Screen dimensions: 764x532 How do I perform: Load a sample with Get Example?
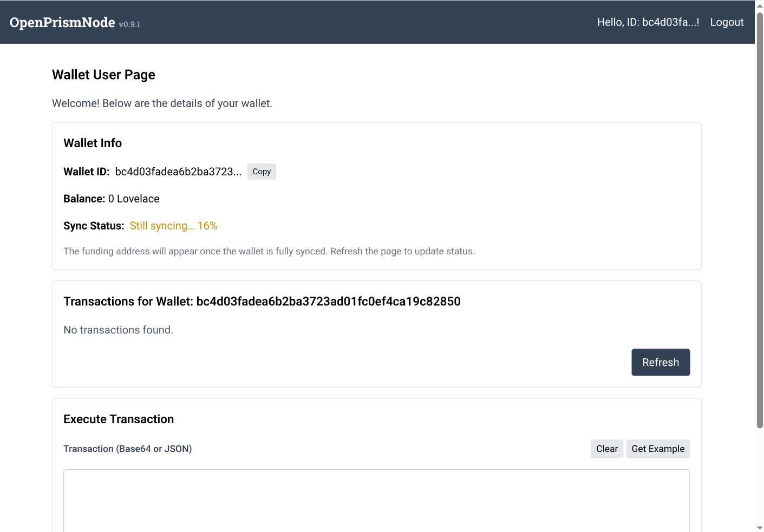pyautogui.click(x=657, y=449)
